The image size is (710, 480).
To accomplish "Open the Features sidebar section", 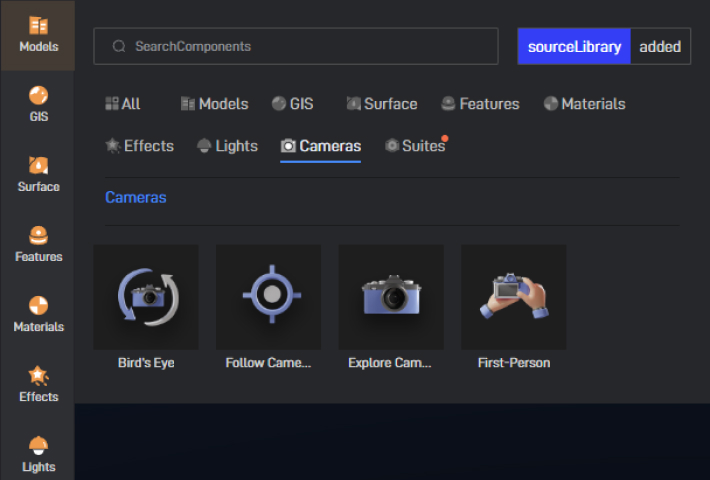I will [x=38, y=245].
